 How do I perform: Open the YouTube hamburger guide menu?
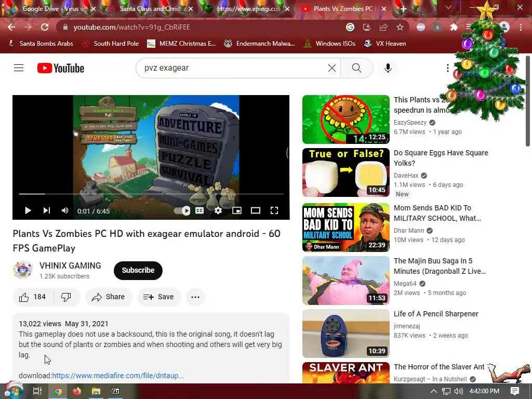[19, 68]
